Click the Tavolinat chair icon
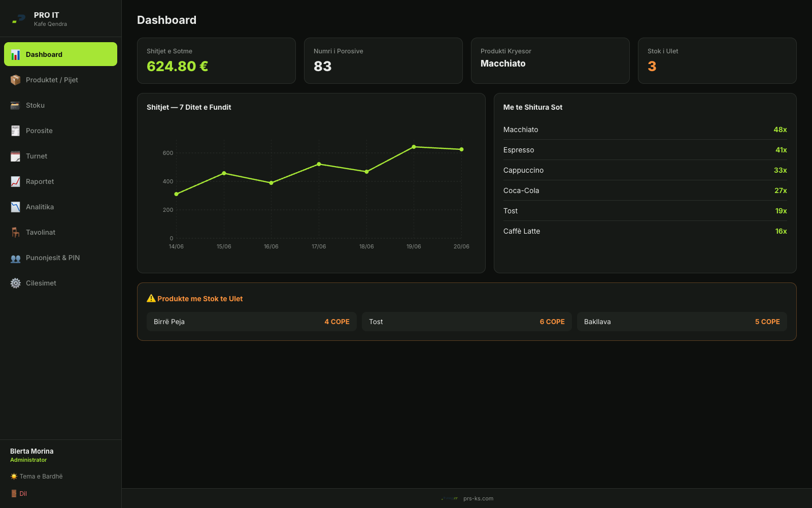Image resolution: width=812 pixels, height=508 pixels. [16, 232]
